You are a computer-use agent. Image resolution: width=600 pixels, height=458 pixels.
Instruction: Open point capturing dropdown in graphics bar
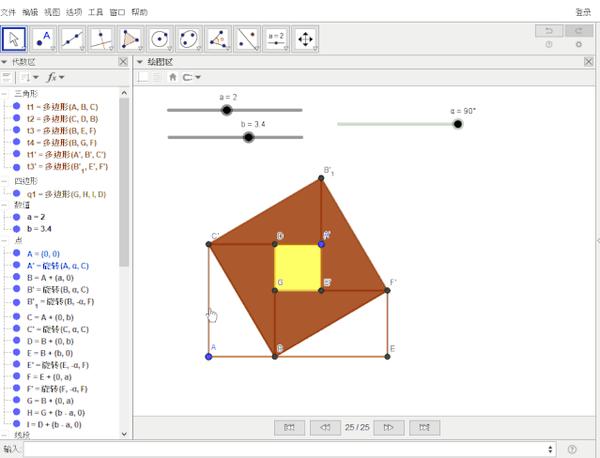coord(191,77)
